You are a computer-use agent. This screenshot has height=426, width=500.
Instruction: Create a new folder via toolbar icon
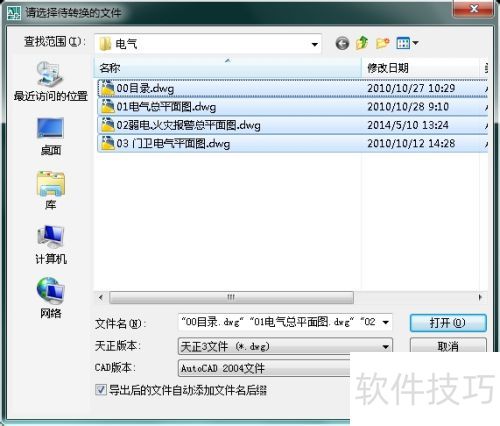(x=382, y=43)
